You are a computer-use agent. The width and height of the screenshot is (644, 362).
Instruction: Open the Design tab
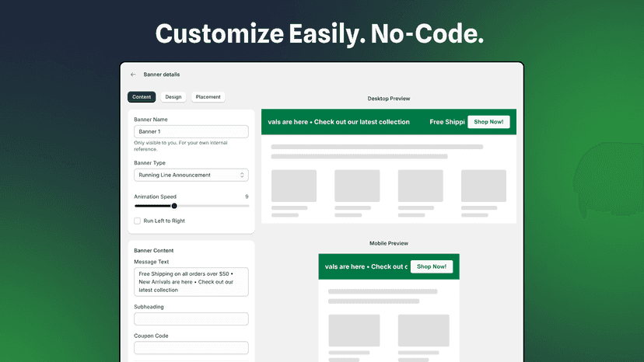pyautogui.click(x=173, y=97)
